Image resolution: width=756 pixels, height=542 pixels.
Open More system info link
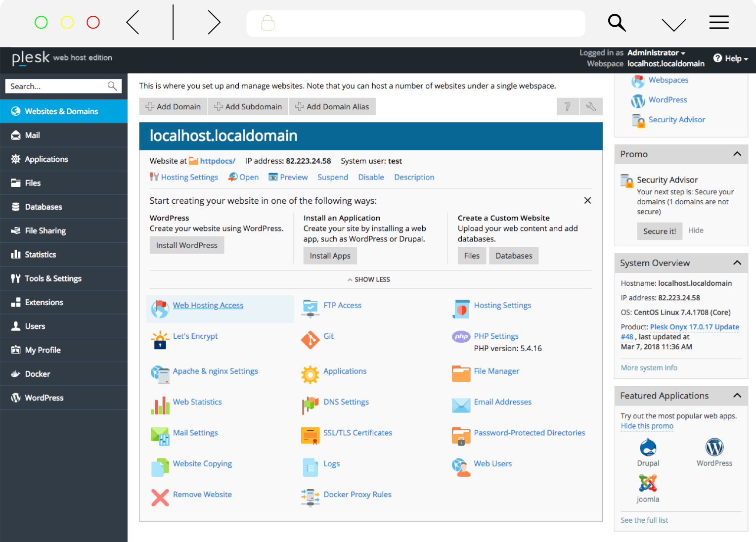[x=649, y=367]
